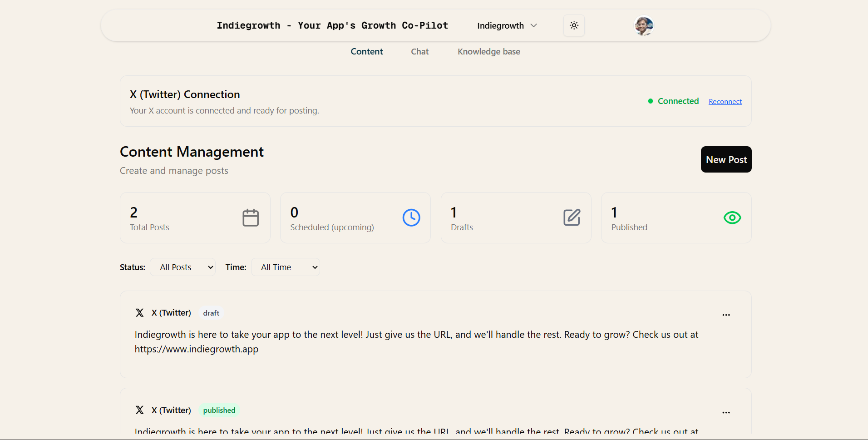Viewport: 868px width, 440px height.
Task: Select the pencil icon on Drafts card
Action: [x=572, y=217]
